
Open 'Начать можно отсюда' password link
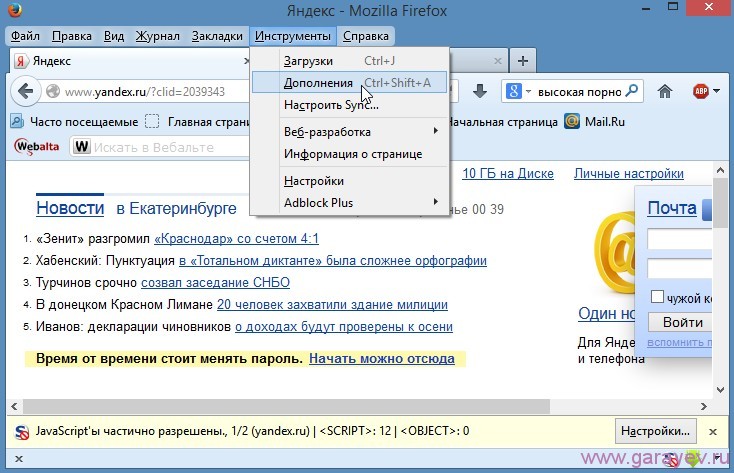[x=382, y=359]
